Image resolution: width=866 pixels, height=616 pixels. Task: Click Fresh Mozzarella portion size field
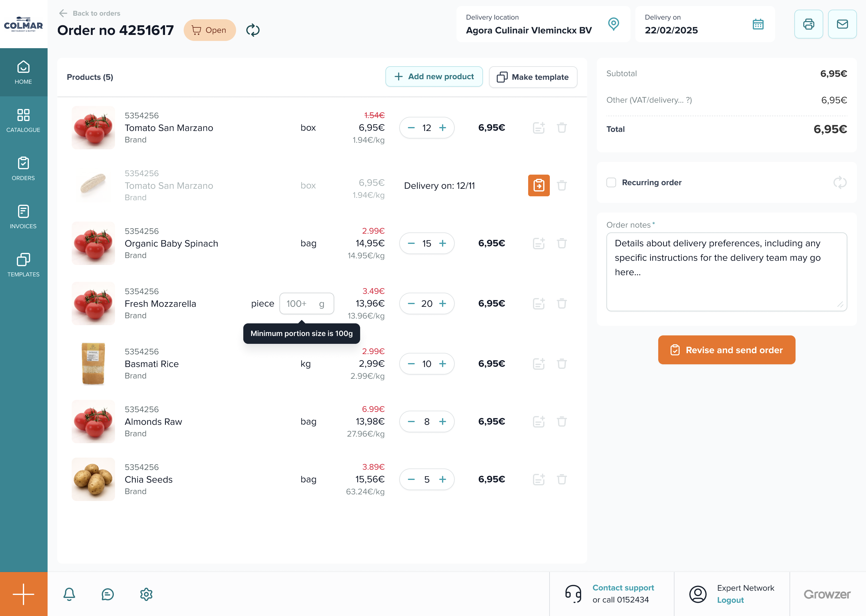[307, 303]
